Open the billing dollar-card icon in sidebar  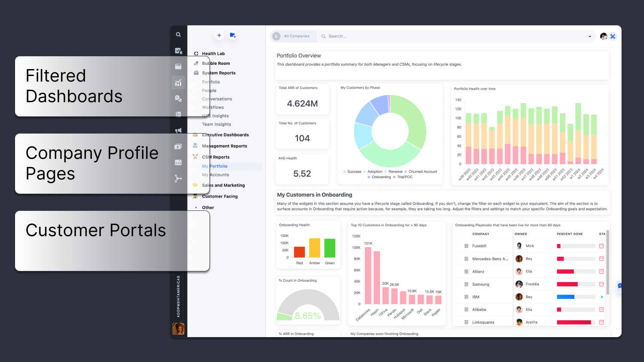coord(179,146)
